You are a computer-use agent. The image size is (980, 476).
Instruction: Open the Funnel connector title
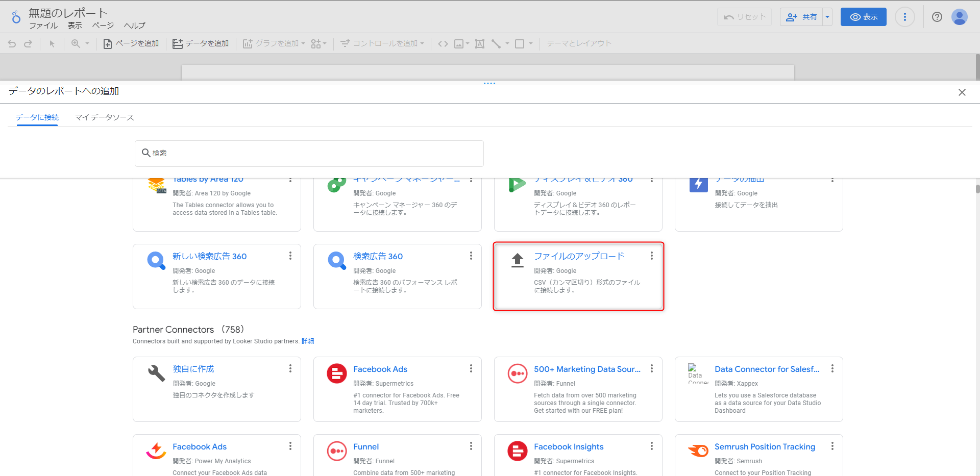366,447
